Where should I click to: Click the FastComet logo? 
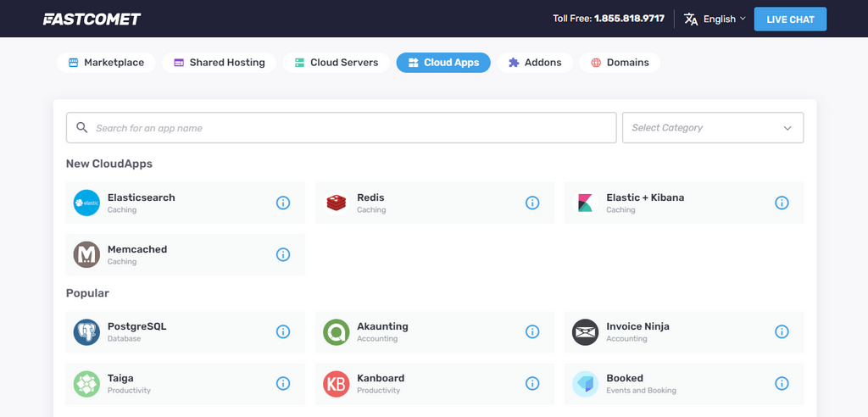click(92, 19)
